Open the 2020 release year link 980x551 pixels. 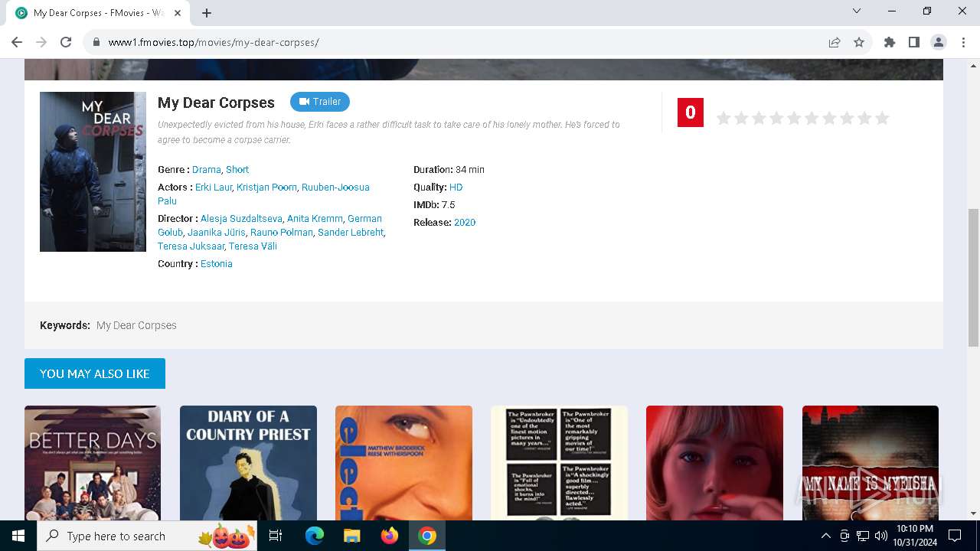point(465,223)
